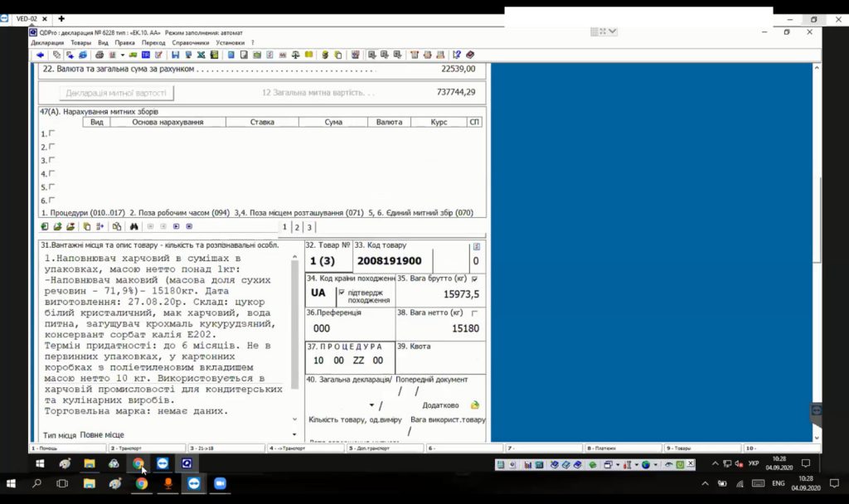The width and height of the screenshot is (849, 504).
Task: Click the last-item blue arrow navigation icon
Action: tap(189, 226)
